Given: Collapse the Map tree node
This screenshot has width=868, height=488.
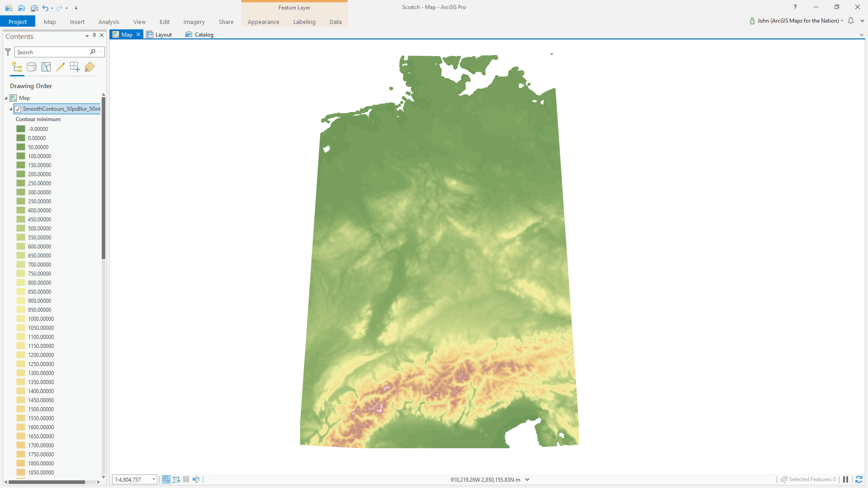Looking at the screenshot, I should [x=6, y=98].
